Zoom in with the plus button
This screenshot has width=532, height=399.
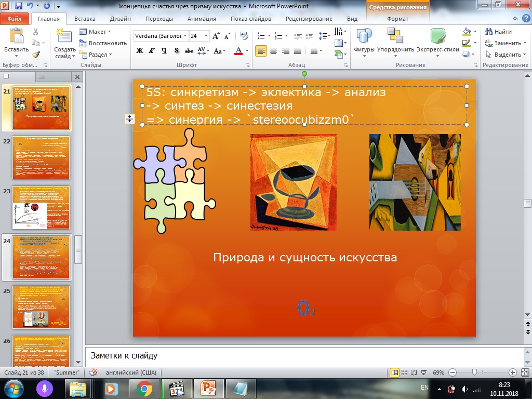point(513,373)
